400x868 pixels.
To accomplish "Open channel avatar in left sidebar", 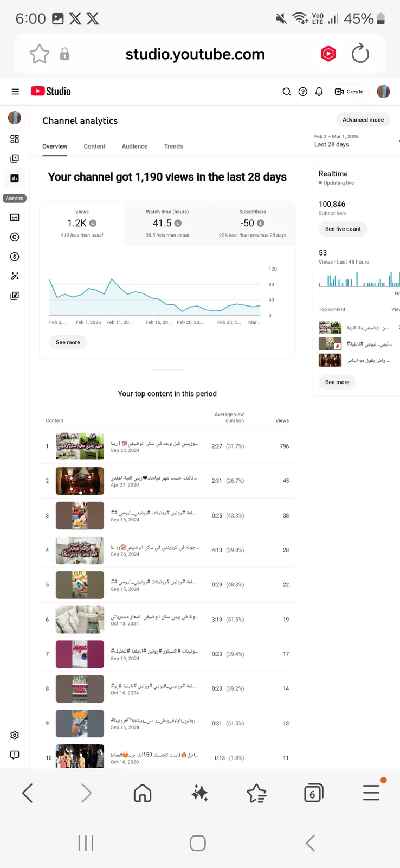I will pos(15,117).
